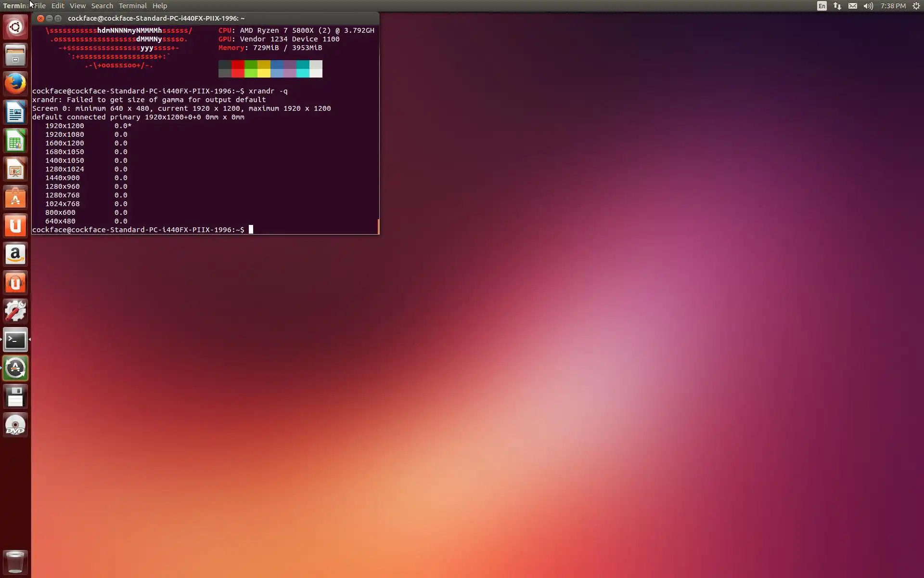This screenshot has width=924, height=578.
Task: Open the Ubuntu Dash home launcher
Action: (x=15, y=27)
